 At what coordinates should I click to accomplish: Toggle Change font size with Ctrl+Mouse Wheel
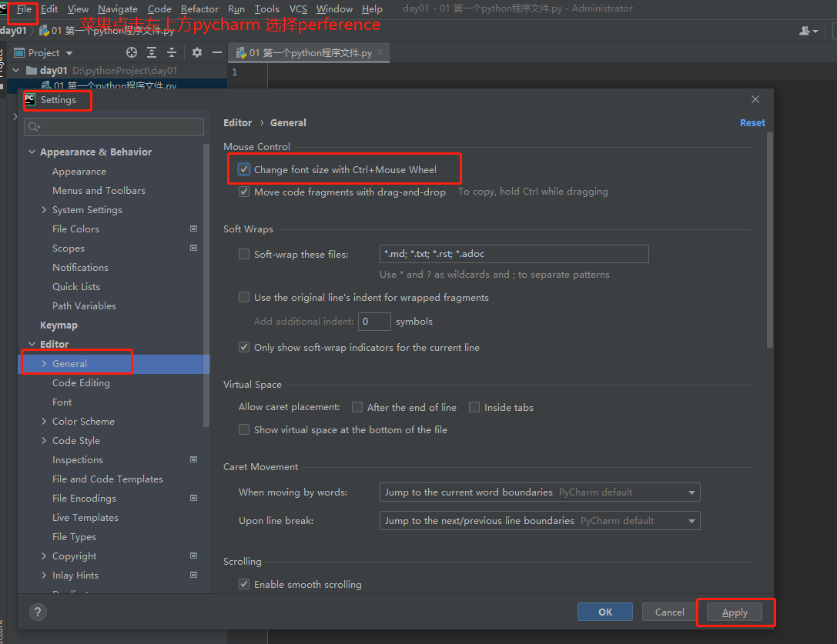click(x=244, y=170)
